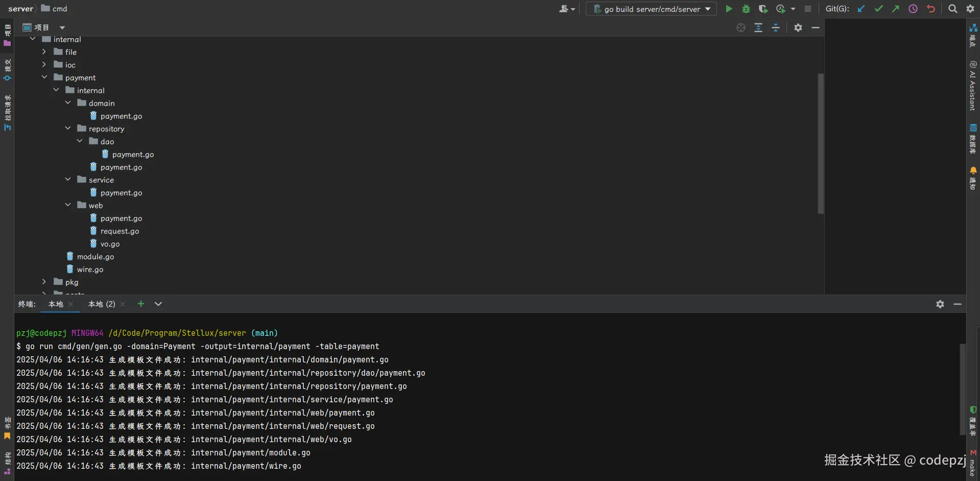Select opened file locate target icon

[741, 28]
